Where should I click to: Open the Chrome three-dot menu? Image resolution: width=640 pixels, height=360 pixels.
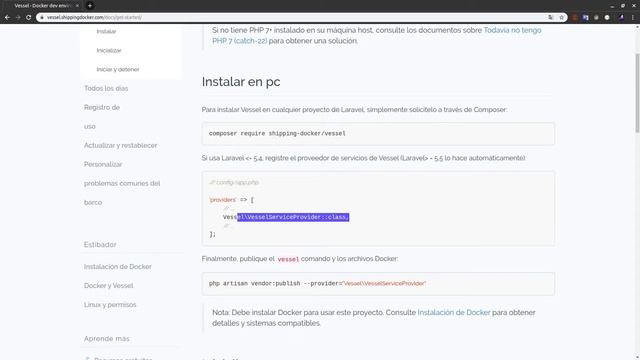633,18
